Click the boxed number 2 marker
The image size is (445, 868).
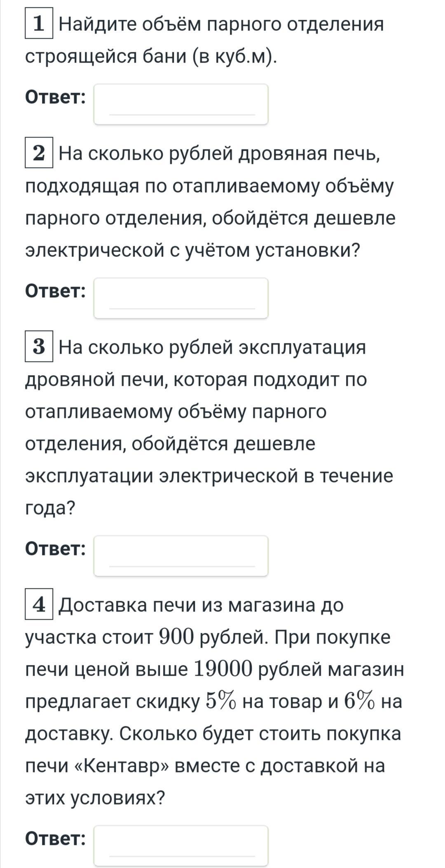point(39,153)
